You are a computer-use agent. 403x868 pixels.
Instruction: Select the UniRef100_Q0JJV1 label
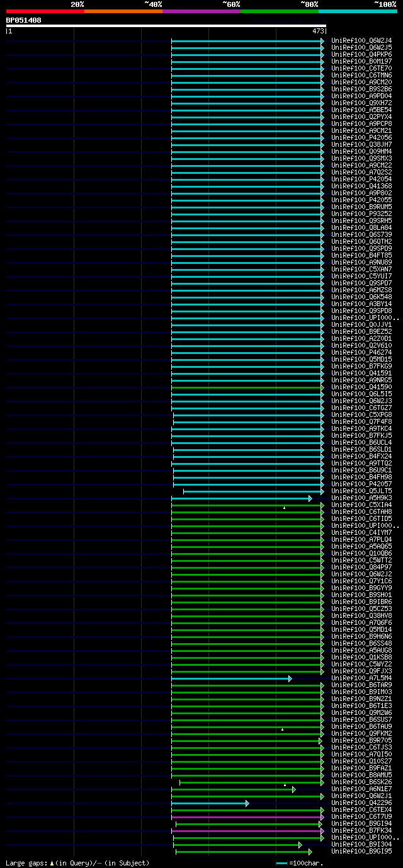(361, 324)
